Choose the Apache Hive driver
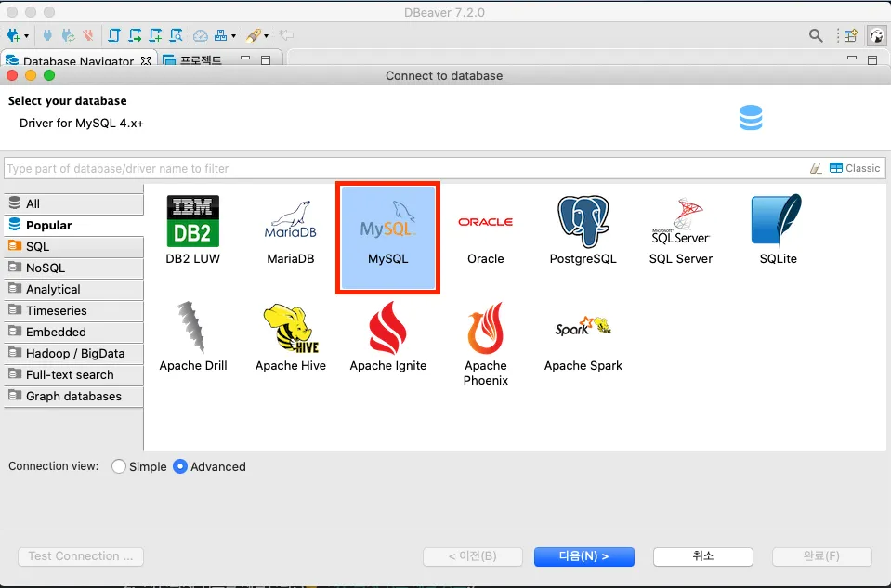The image size is (891, 588). (291, 337)
